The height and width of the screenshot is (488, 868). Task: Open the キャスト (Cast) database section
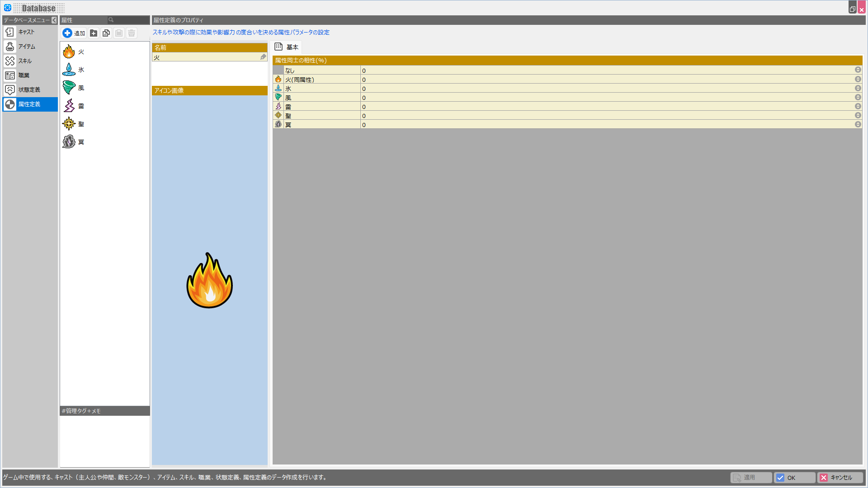click(26, 32)
